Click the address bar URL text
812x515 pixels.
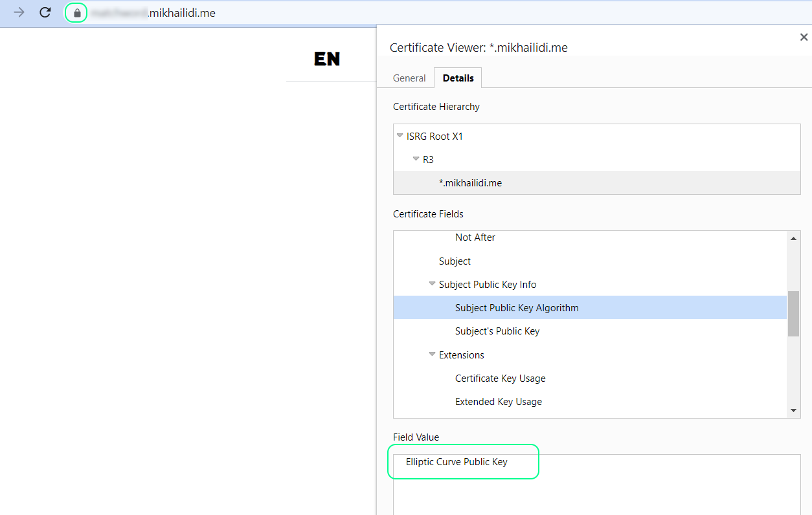181,13
